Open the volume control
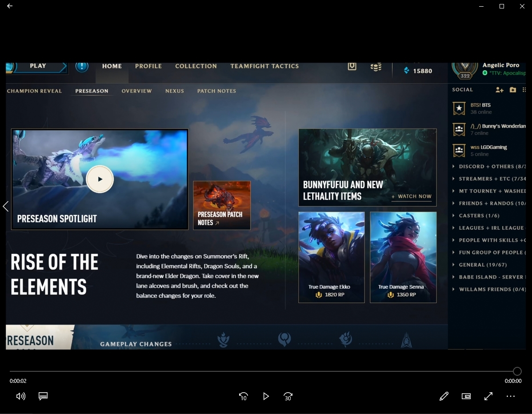 point(21,396)
